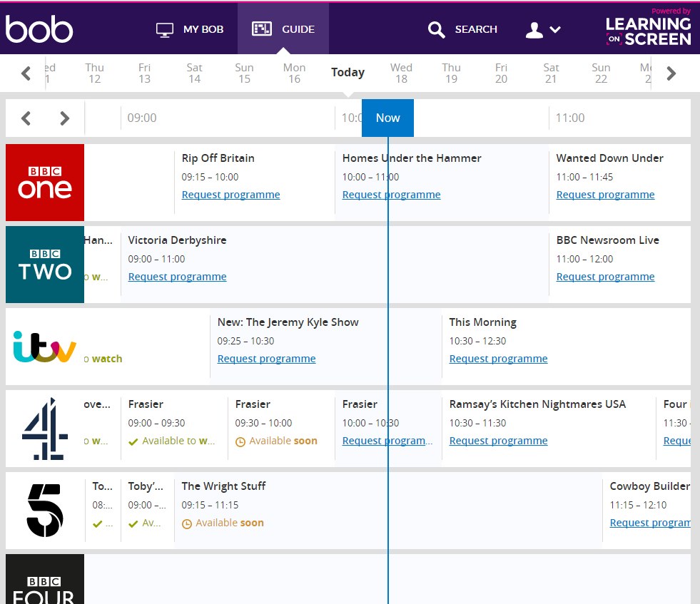Click the GUIDE grid icon
The height and width of the screenshot is (604, 700).
click(x=262, y=29)
